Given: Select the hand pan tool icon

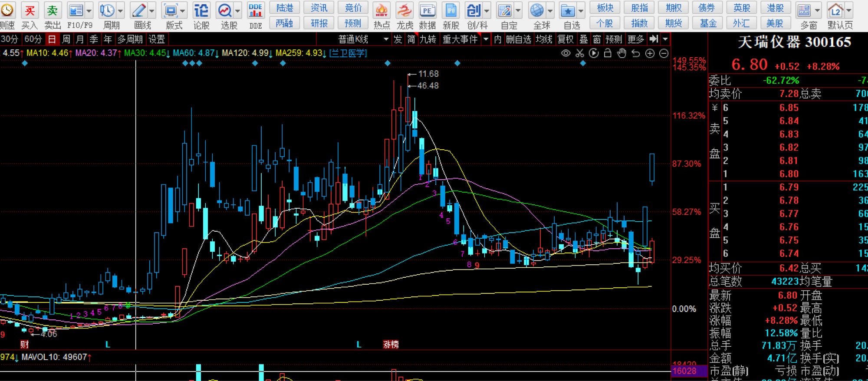Looking at the screenshot, I should pyautogui.click(x=622, y=53).
